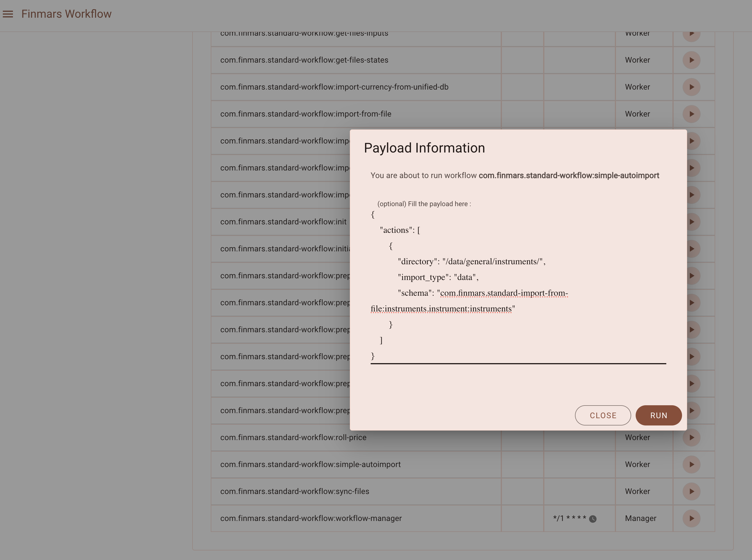752x560 pixels.
Task: Launch simple-autoimport via its play icon
Action: tap(691, 465)
